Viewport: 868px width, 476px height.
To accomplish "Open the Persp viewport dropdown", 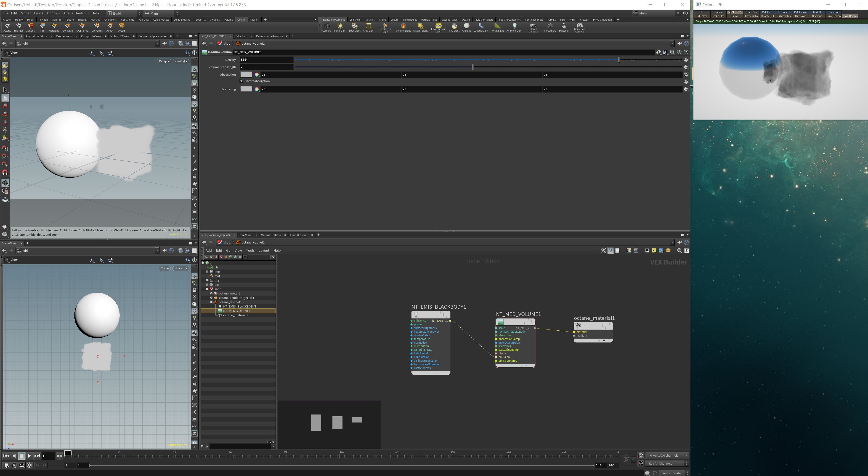I will [x=164, y=61].
